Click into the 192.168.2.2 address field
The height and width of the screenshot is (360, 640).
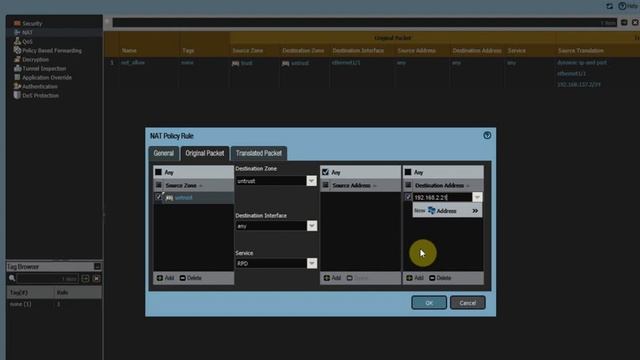pos(442,198)
